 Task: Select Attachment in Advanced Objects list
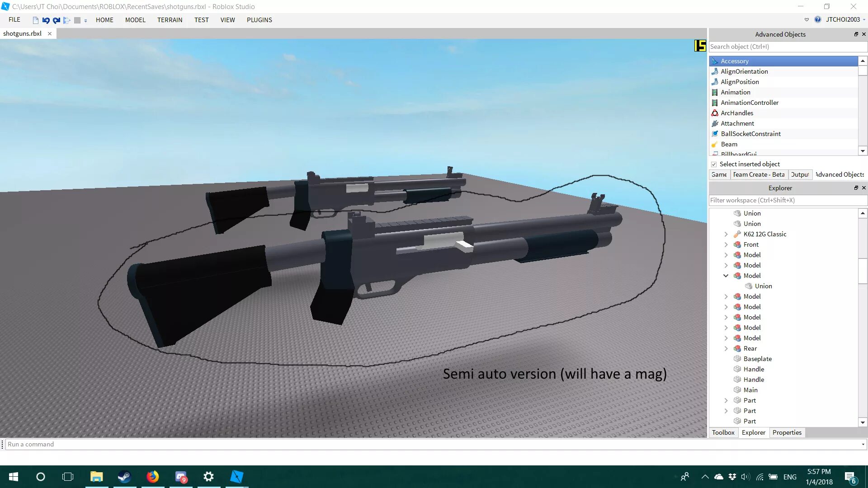pos(737,123)
